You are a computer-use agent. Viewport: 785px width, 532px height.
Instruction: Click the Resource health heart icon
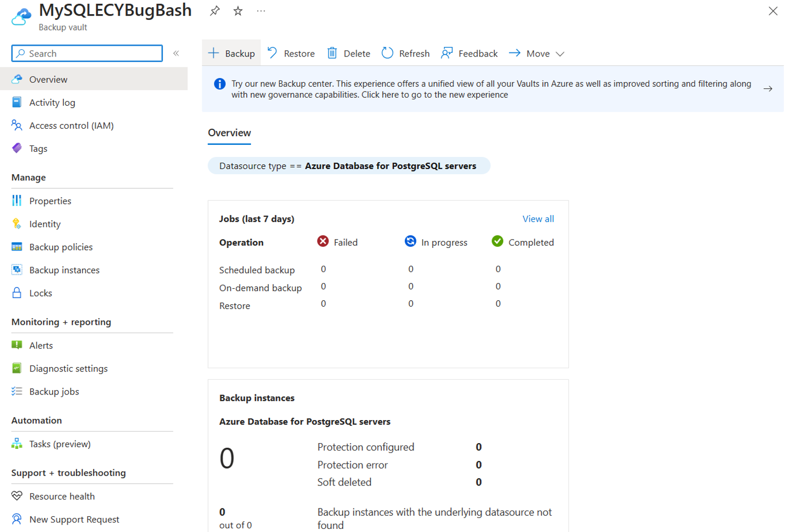[17, 496]
